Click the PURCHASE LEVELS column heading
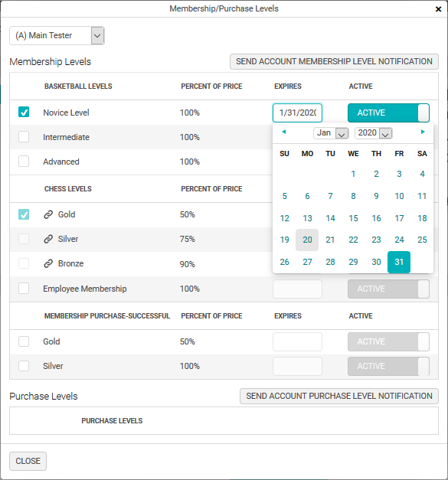This screenshot has width=448, height=480. pyautogui.click(x=112, y=421)
